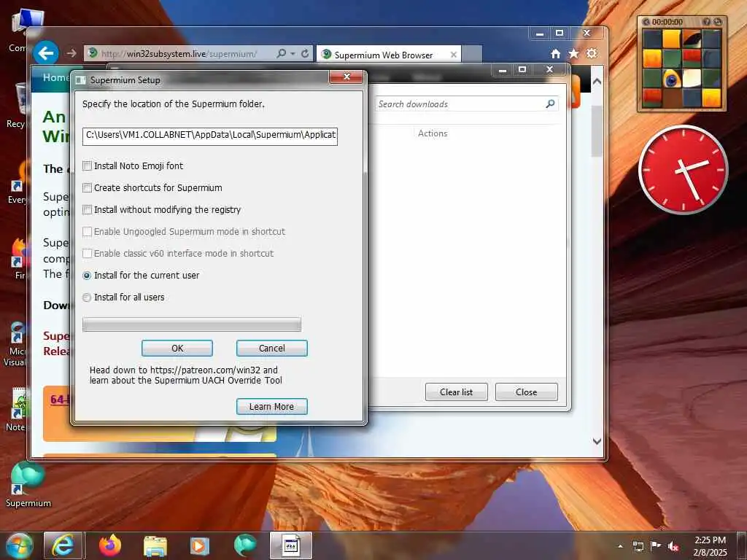
Task: Click scroll up arrow on webpage scrollbar
Action: coord(597,82)
